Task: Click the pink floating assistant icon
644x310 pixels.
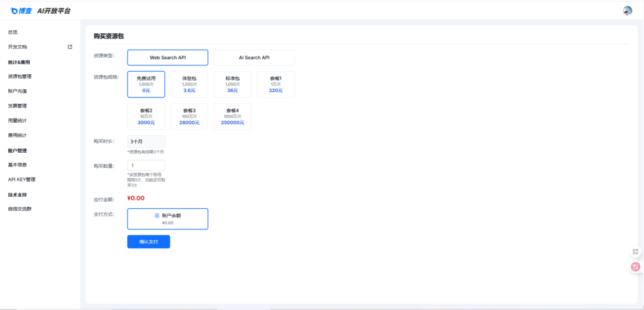Action: pos(636,267)
